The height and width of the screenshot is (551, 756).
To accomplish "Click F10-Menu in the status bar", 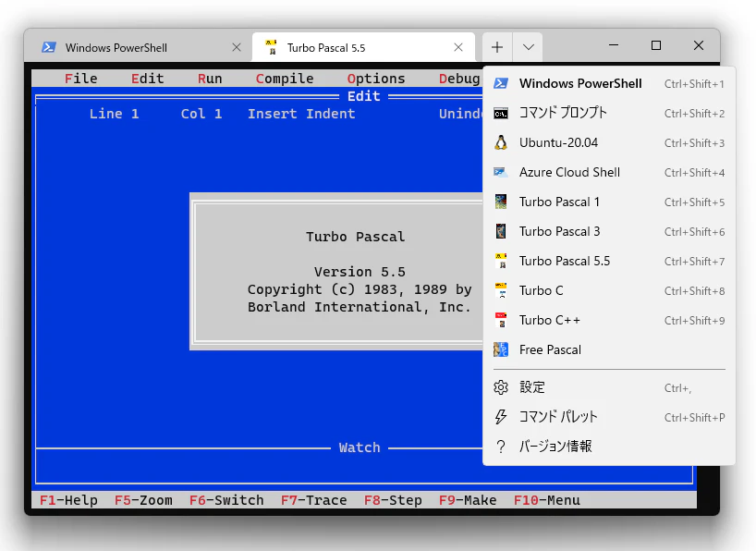I will [547, 500].
